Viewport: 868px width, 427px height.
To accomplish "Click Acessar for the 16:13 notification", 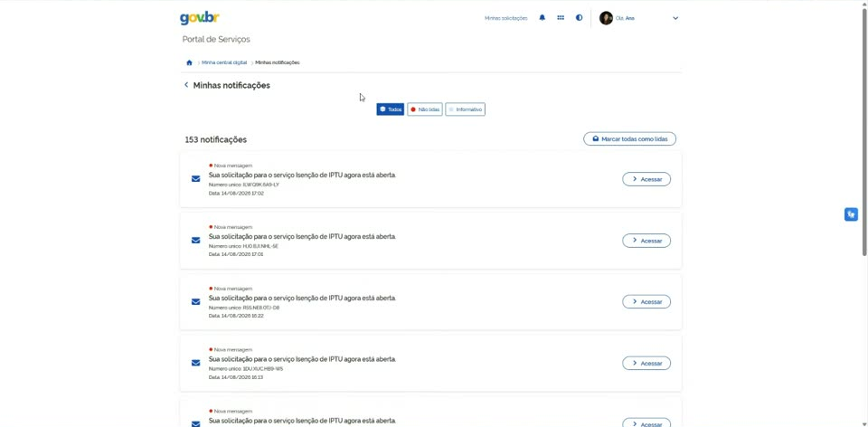I will click(x=646, y=364).
